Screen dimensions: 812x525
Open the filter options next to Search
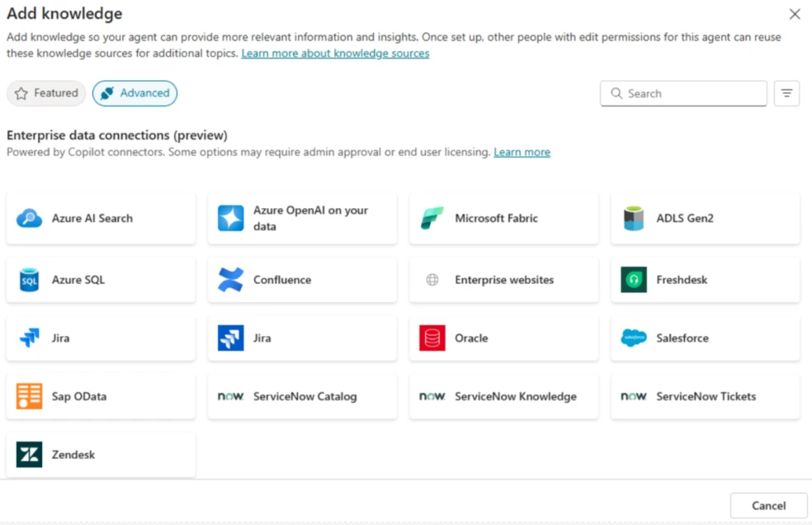(786, 93)
